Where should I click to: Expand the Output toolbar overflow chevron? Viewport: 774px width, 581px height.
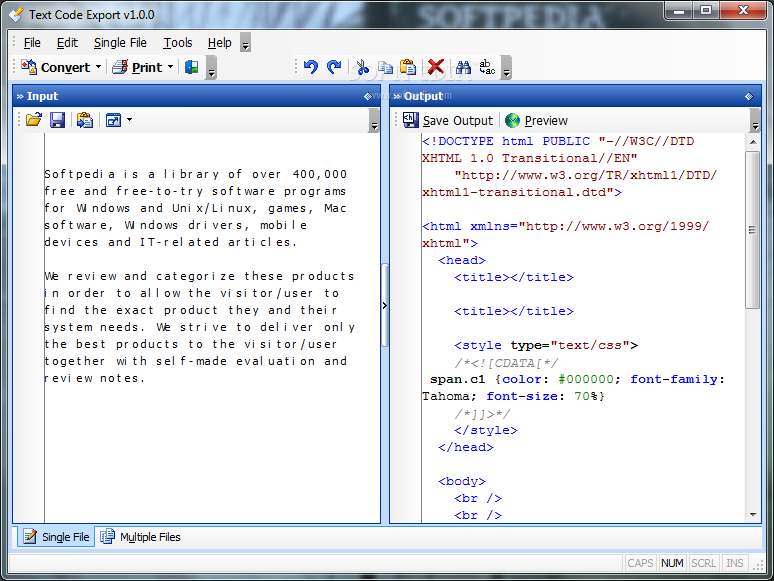click(x=755, y=121)
